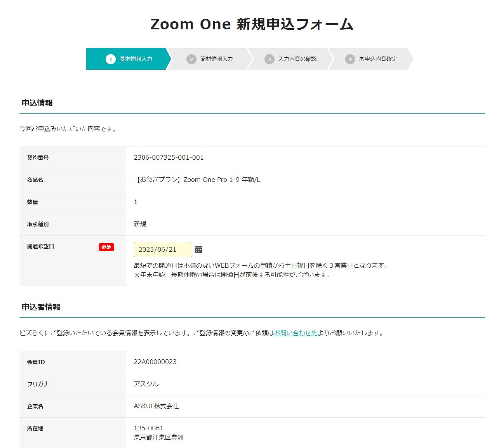
Task: Click the 開通希望日 date input field
Action: click(x=163, y=249)
